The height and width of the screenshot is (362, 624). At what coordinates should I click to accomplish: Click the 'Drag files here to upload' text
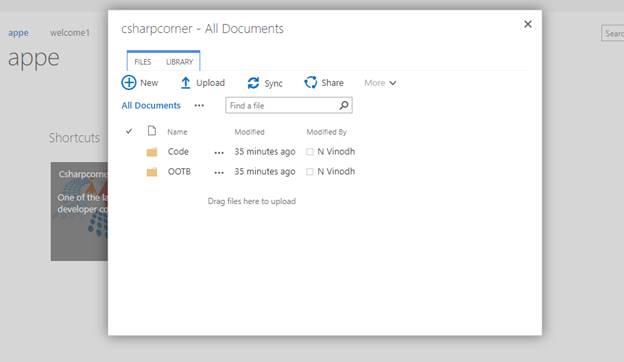[x=252, y=201]
